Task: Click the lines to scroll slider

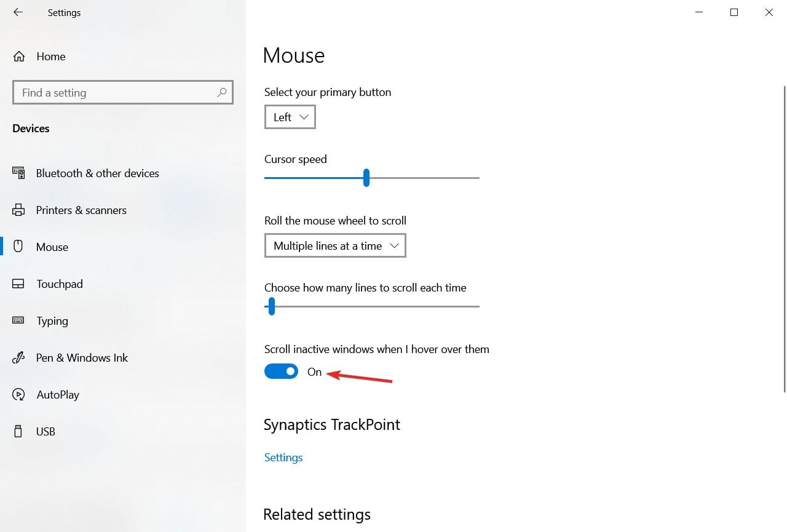Action: pos(271,306)
